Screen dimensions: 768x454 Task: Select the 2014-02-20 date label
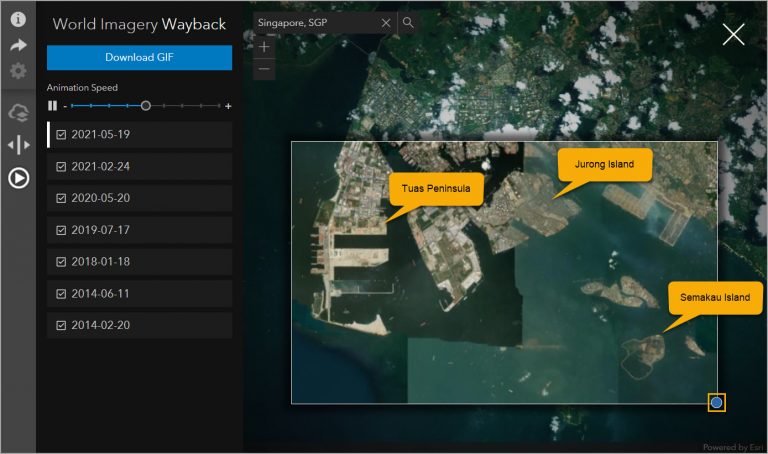point(101,325)
